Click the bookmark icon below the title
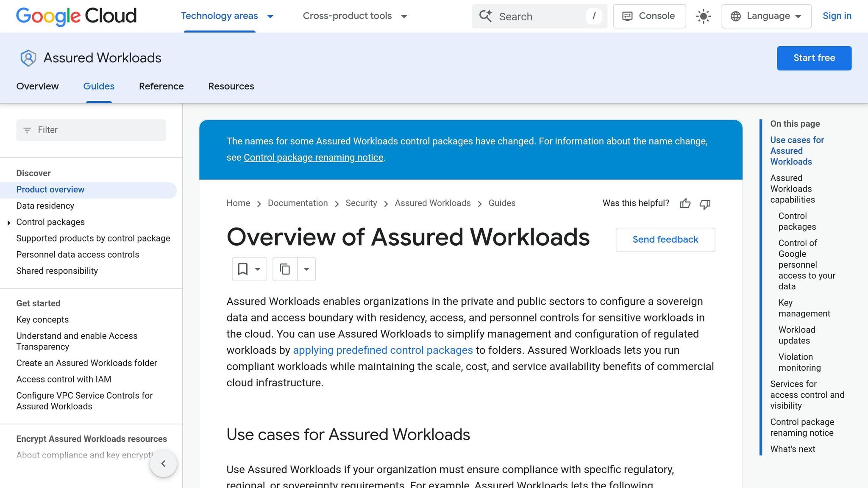 243,269
